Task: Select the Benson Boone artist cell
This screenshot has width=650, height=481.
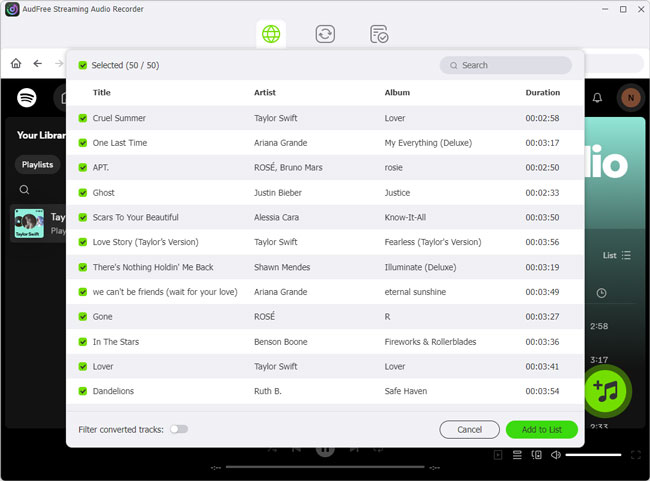Action: (281, 342)
